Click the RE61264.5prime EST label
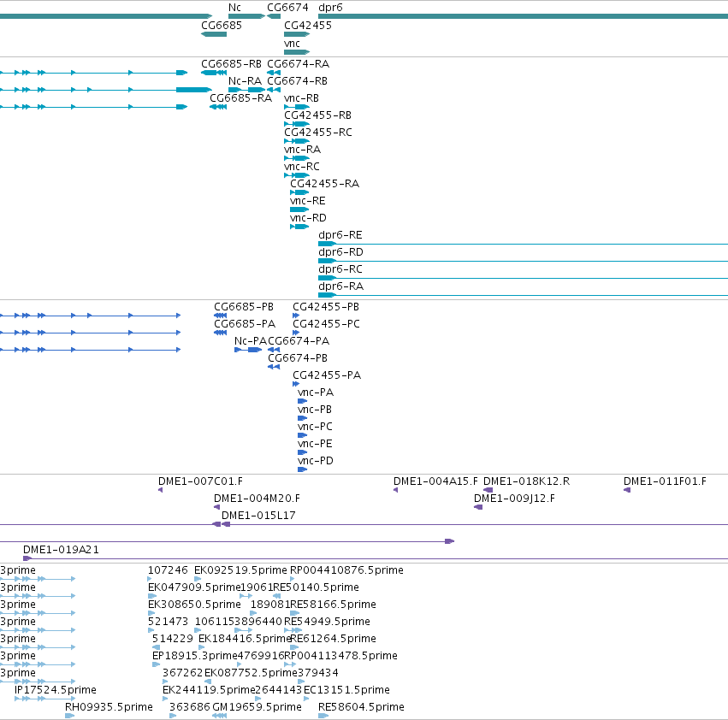728x720 pixels. 333,638
